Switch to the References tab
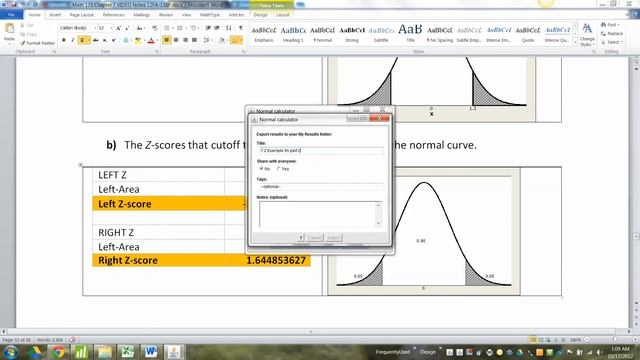Viewport: 640px width, 360px height. click(113, 15)
